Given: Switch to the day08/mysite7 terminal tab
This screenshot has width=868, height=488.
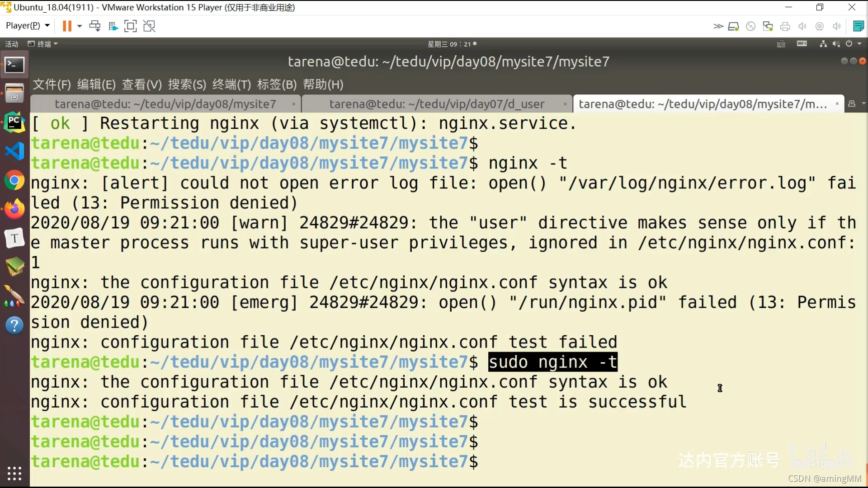Looking at the screenshot, I should click(x=165, y=104).
